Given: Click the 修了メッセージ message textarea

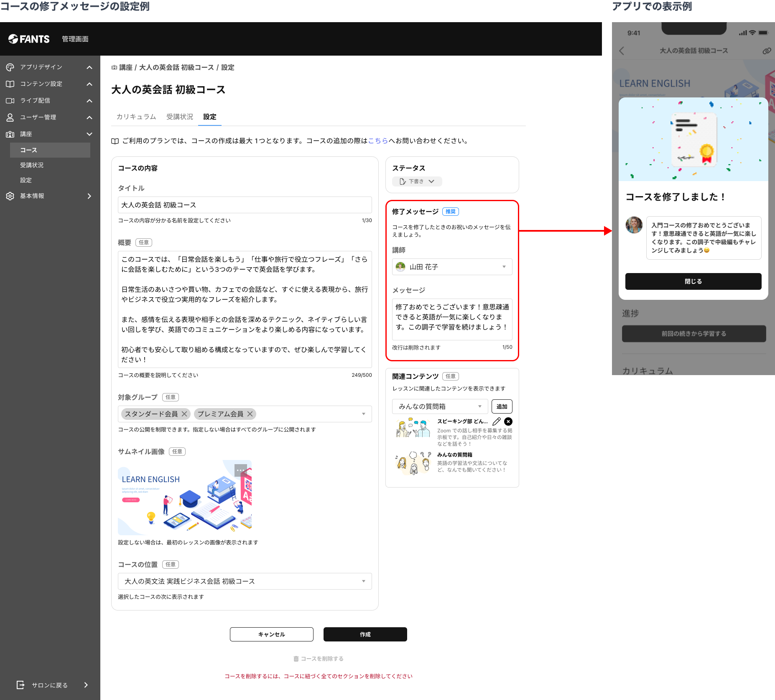Looking at the screenshot, I should [452, 319].
